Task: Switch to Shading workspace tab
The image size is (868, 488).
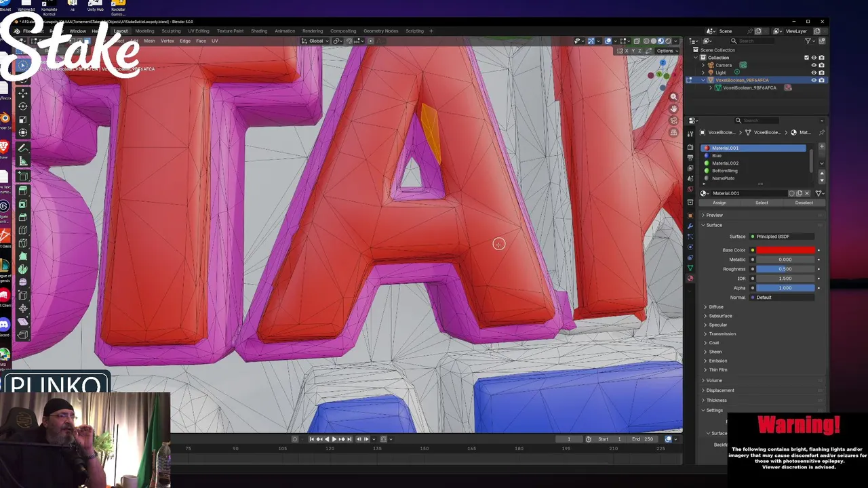Action: (x=259, y=30)
